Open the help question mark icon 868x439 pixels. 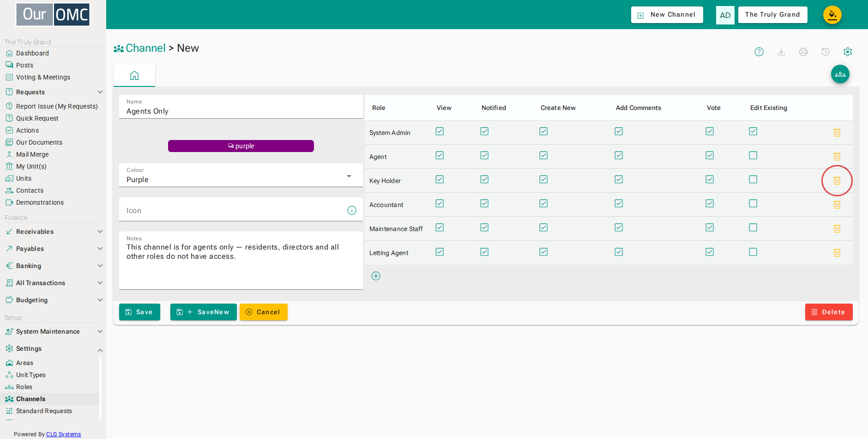pyautogui.click(x=759, y=52)
